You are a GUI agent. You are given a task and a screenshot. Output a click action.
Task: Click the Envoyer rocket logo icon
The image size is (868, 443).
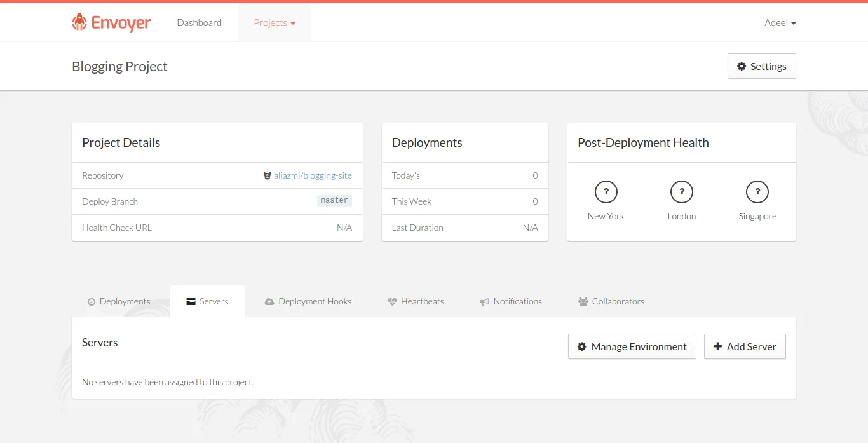(x=79, y=22)
